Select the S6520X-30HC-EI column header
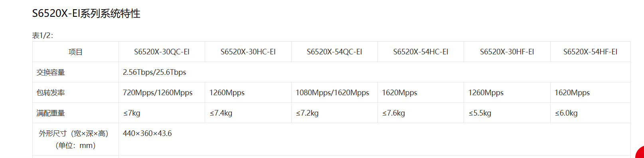The height and width of the screenshot is (158, 644). coord(248,52)
